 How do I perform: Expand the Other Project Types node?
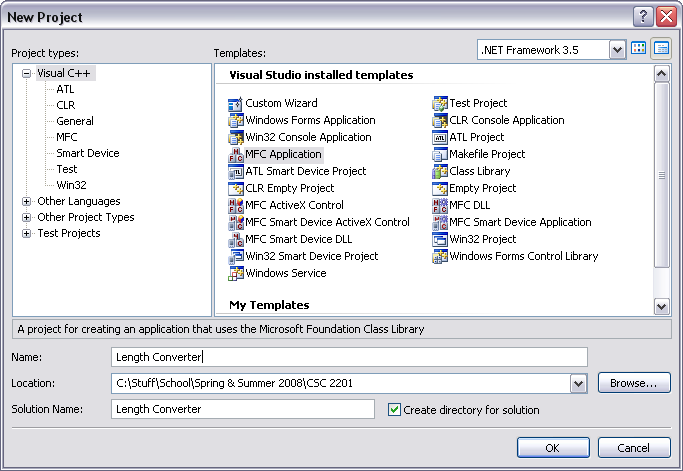click(27, 217)
